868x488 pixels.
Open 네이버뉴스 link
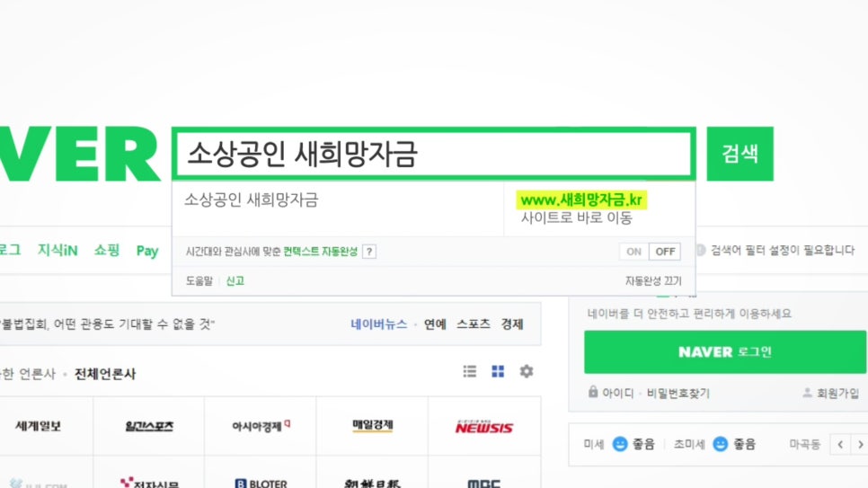(378, 324)
